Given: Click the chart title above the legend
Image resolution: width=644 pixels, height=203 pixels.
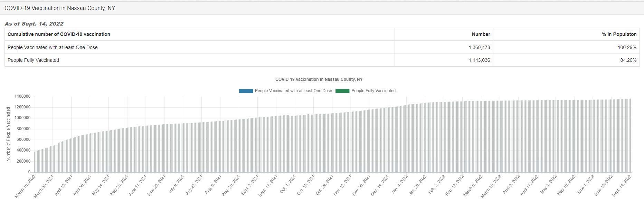Looking at the screenshot, I should 319,79.
